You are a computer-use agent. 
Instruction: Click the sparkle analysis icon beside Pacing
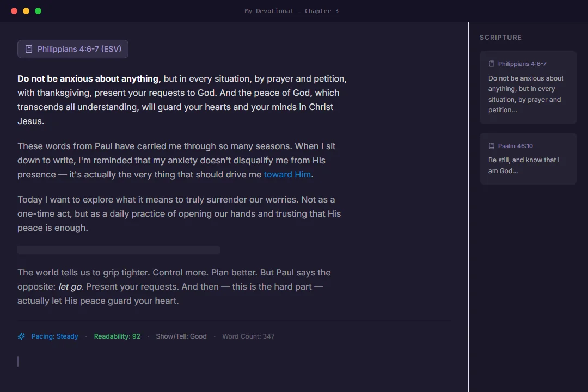[x=21, y=336]
